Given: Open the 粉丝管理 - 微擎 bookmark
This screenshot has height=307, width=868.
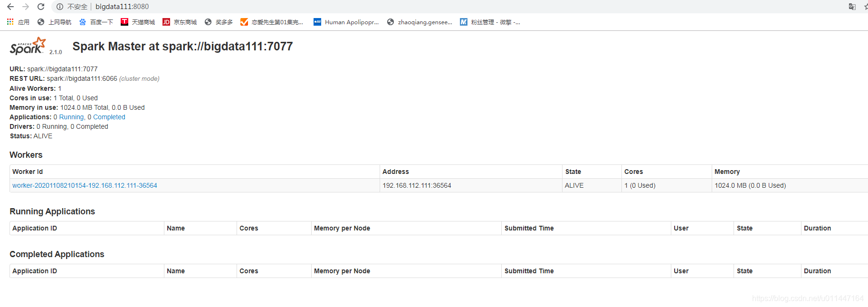Looking at the screenshot, I should point(490,22).
